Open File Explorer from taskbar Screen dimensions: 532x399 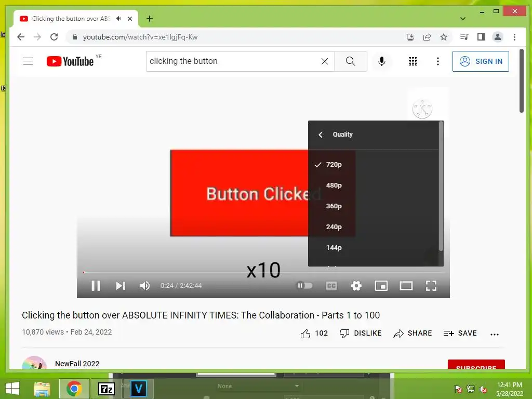pyautogui.click(x=42, y=389)
